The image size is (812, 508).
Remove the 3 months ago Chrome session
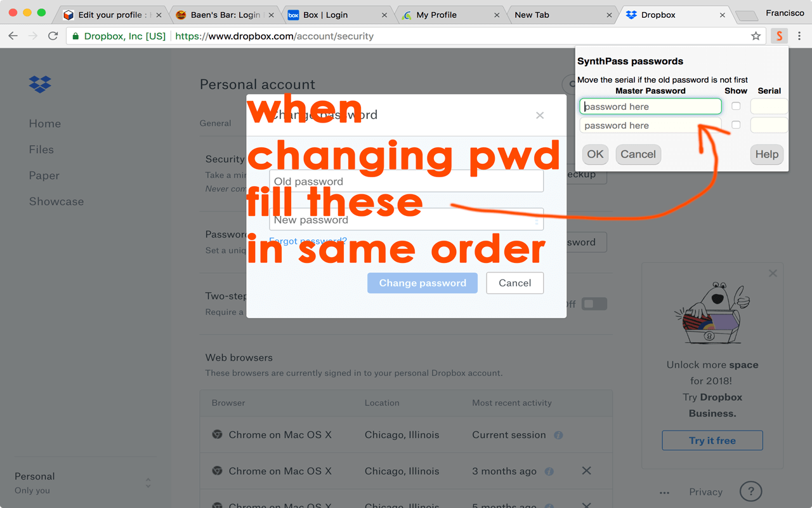point(586,471)
